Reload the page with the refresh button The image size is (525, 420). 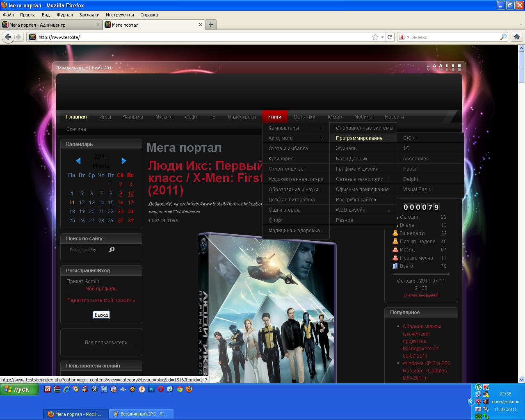(390, 37)
